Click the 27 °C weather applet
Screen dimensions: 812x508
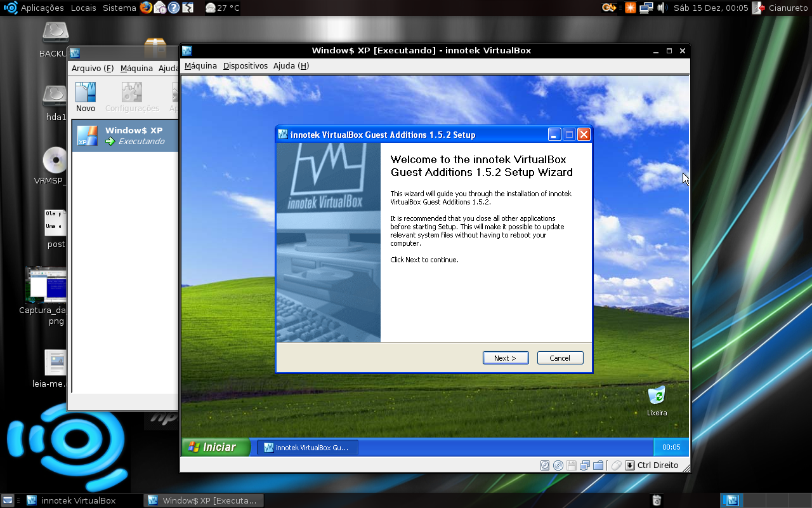point(223,8)
